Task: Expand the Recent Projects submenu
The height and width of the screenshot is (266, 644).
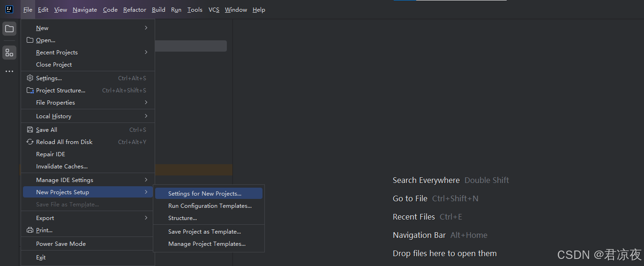Action: 146,52
